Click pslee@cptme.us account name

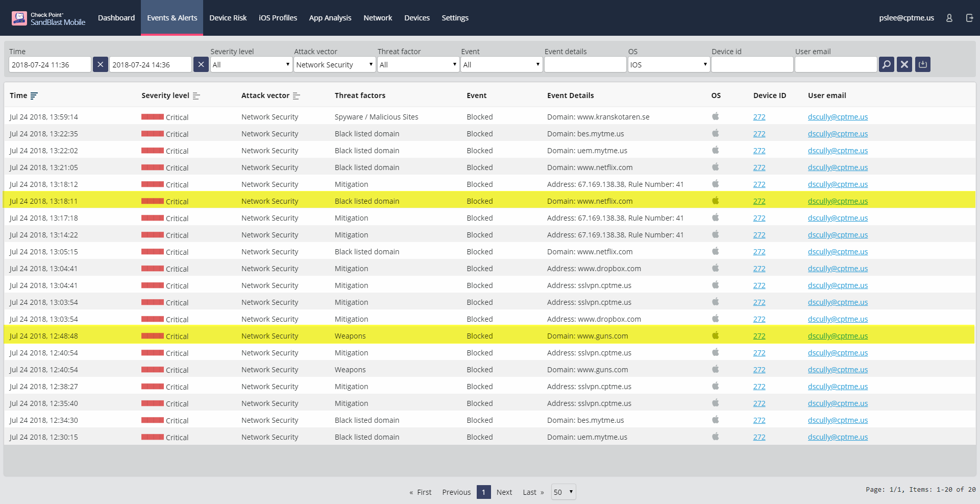coord(906,18)
